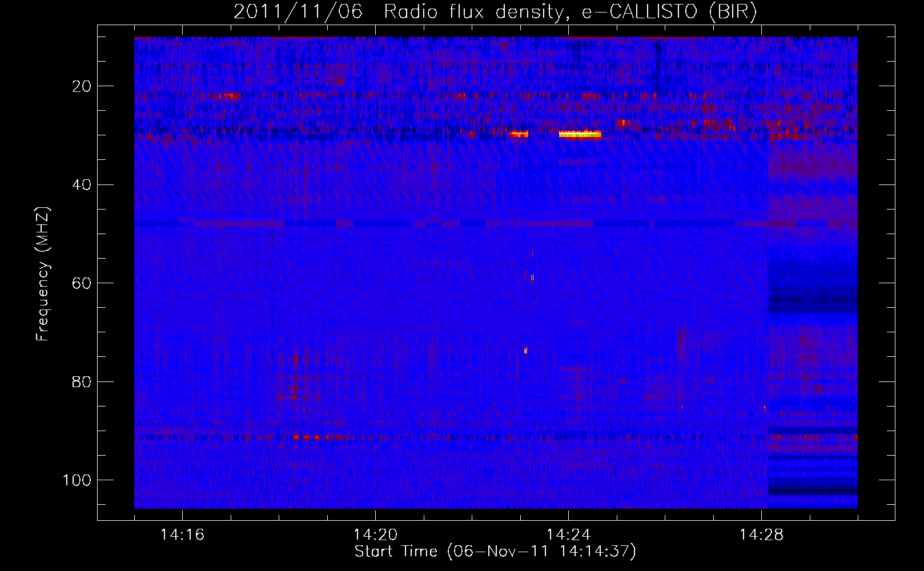Click the 14:28 time tick label
924x571 pixels.
(761, 535)
